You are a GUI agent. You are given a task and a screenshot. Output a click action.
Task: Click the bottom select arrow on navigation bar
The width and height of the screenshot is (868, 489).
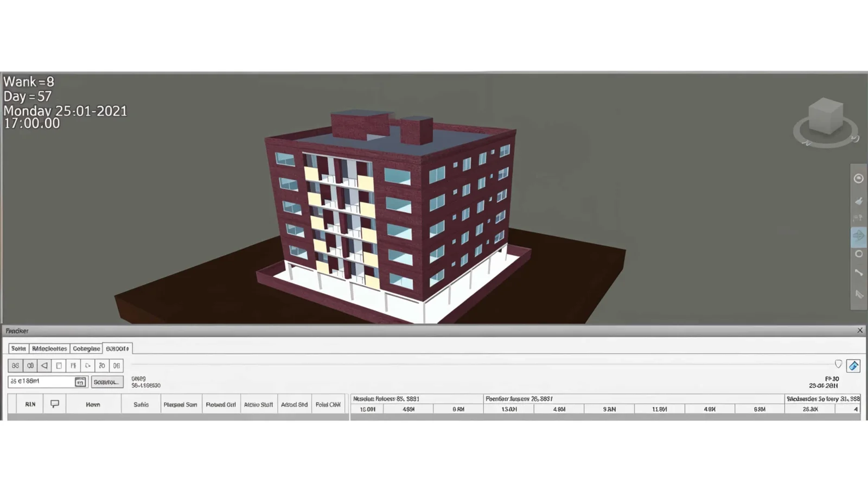tap(858, 294)
